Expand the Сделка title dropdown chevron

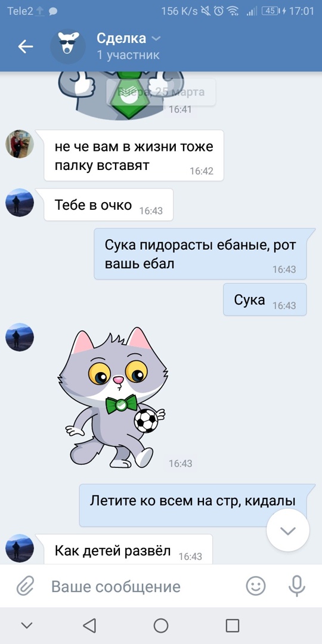pyautogui.click(x=156, y=39)
